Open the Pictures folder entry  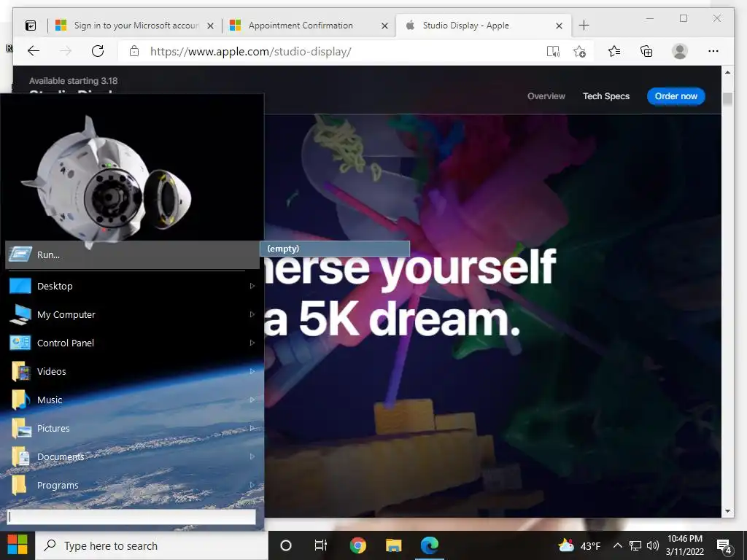pos(132,429)
